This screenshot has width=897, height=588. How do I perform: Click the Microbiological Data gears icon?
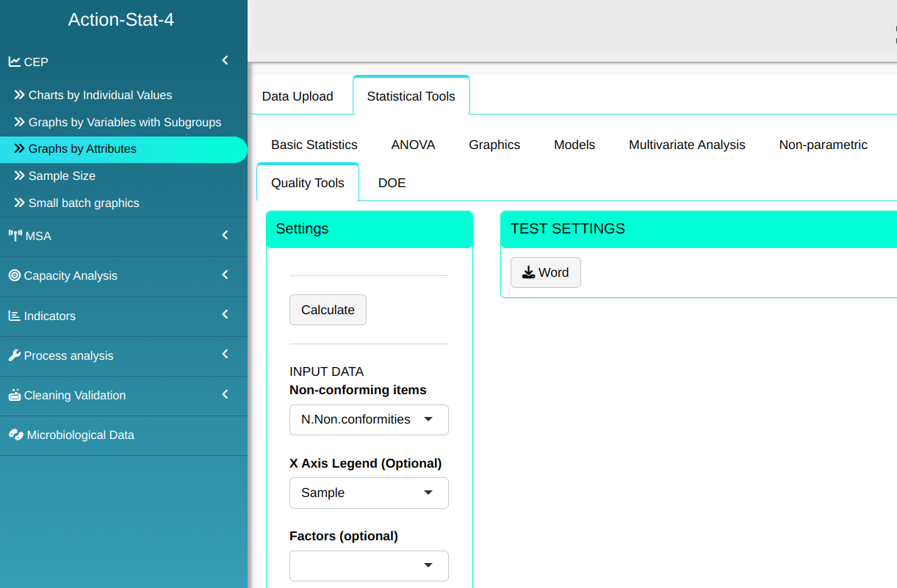point(15,435)
